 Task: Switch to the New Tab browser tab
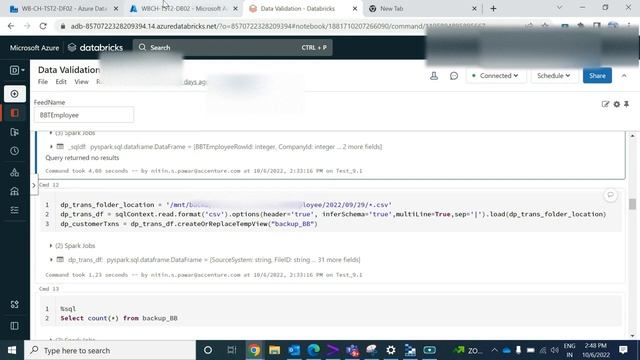(422, 9)
